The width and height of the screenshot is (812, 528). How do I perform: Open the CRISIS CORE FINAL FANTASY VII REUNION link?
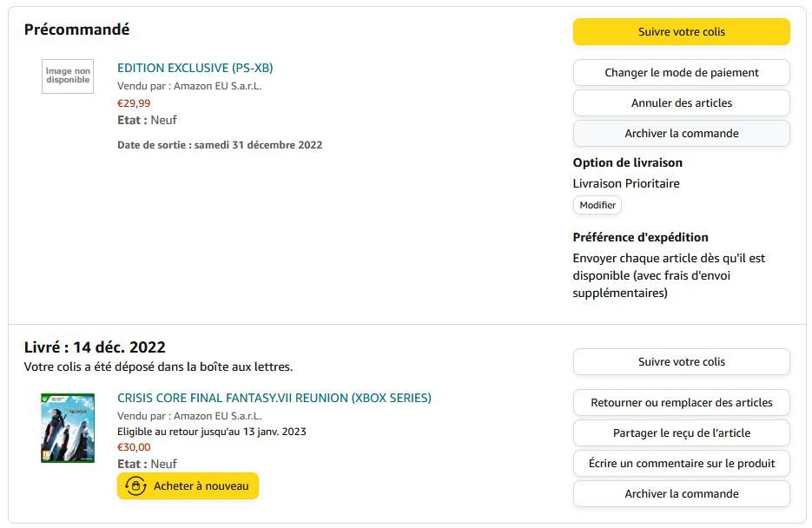coord(274,398)
